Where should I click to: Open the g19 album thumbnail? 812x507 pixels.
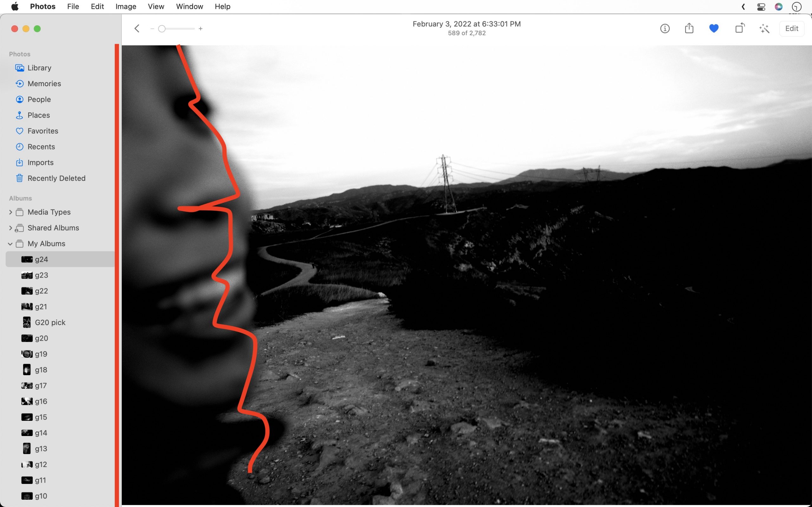pos(27,354)
